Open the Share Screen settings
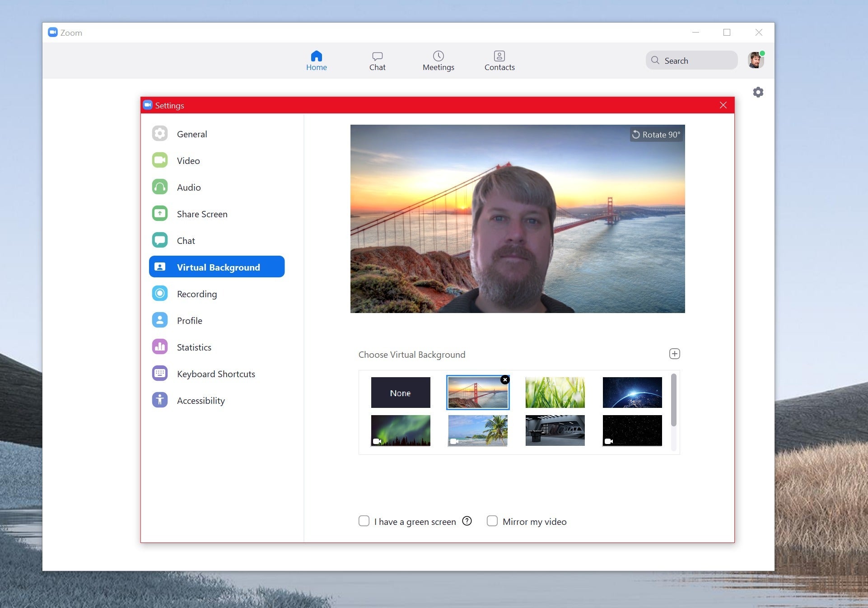868x608 pixels. coord(202,214)
